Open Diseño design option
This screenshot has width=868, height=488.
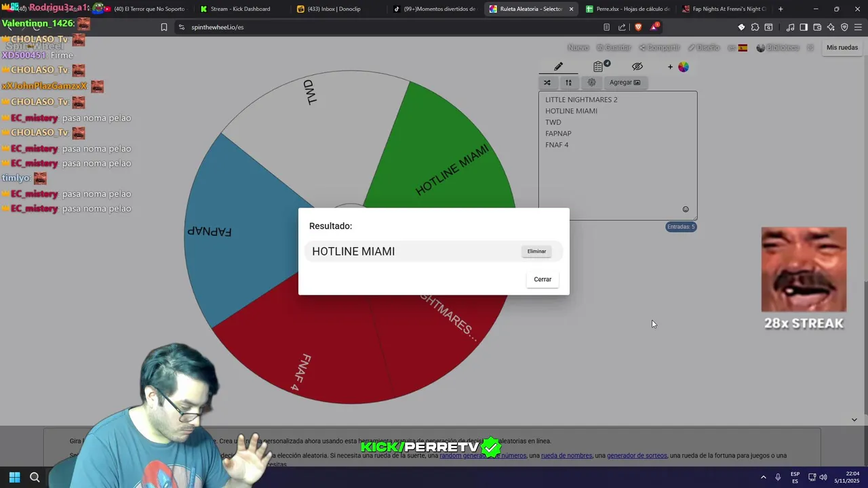[704, 47]
